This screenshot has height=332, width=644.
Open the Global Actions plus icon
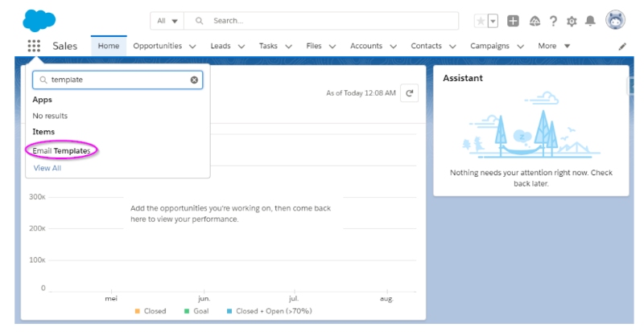pos(514,21)
